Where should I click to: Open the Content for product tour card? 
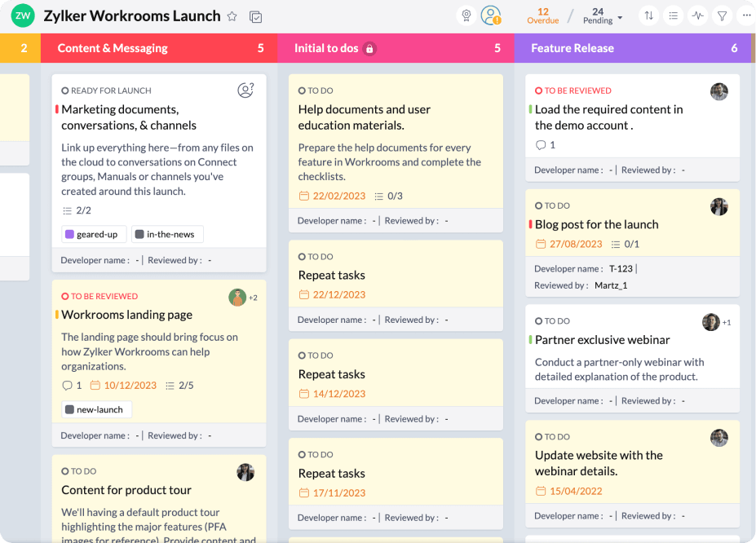point(126,490)
